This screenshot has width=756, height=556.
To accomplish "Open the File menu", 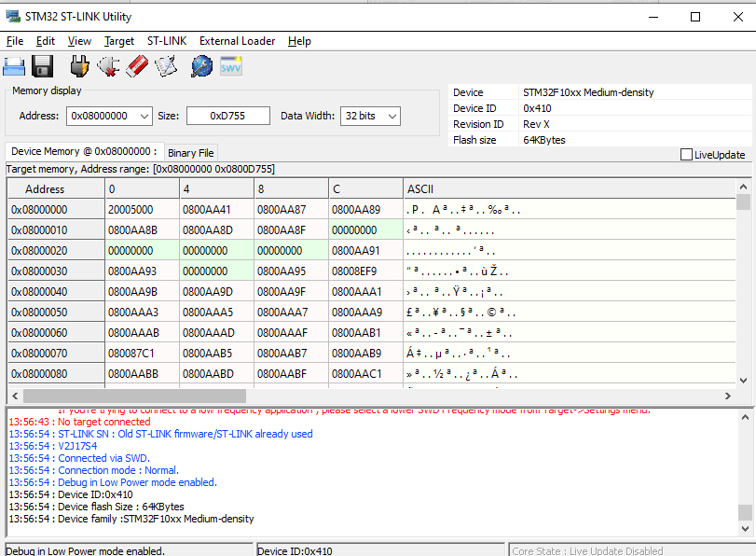I will coord(15,41).
